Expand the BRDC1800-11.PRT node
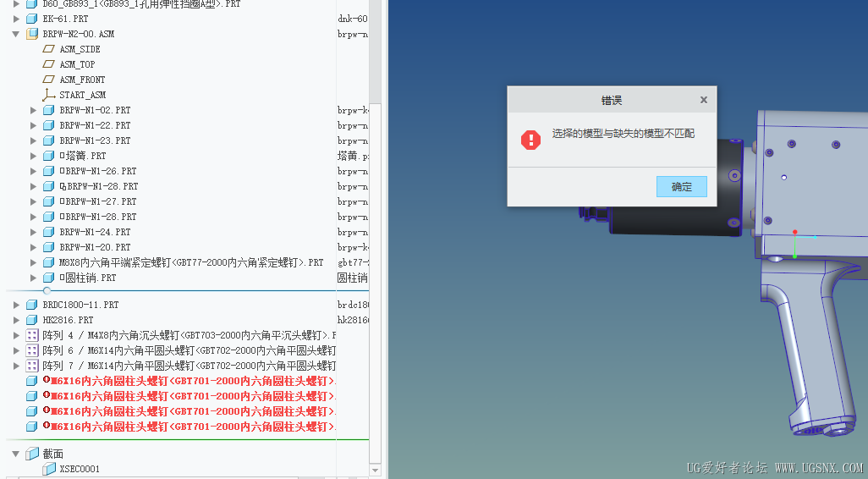 pos(16,306)
